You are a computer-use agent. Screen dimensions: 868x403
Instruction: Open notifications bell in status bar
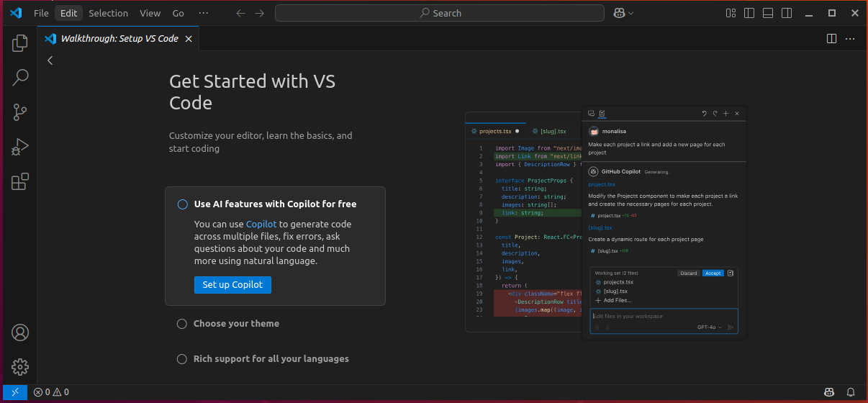tap(851, 392)
